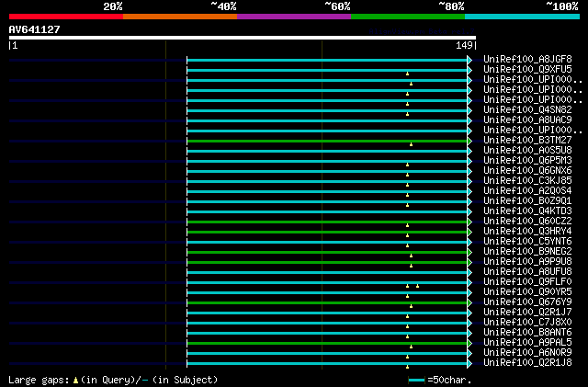Select the purple ~60% legend color segment
Screen dimensions: 588x387
(294, 17)
